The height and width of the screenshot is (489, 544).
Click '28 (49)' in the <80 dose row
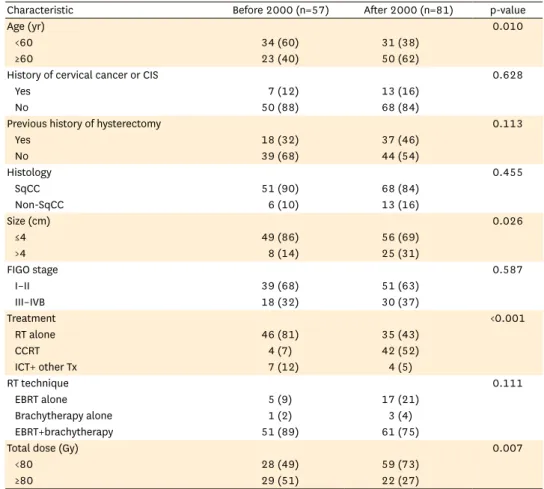(x=280, y=464)
